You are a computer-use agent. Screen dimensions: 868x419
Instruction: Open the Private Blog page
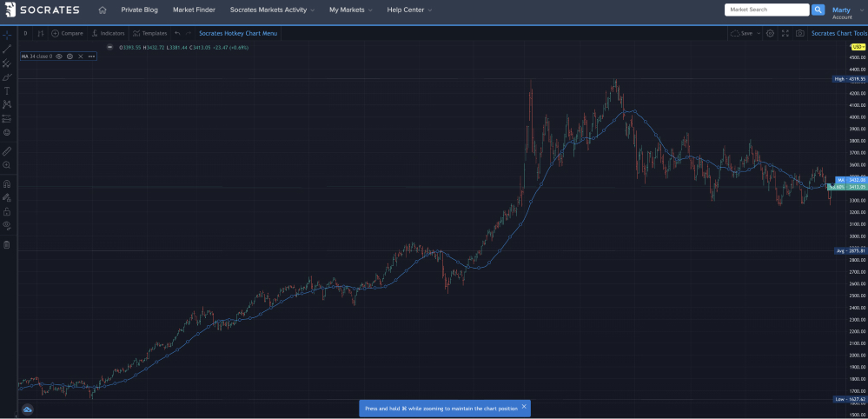(x=140, y=10)
